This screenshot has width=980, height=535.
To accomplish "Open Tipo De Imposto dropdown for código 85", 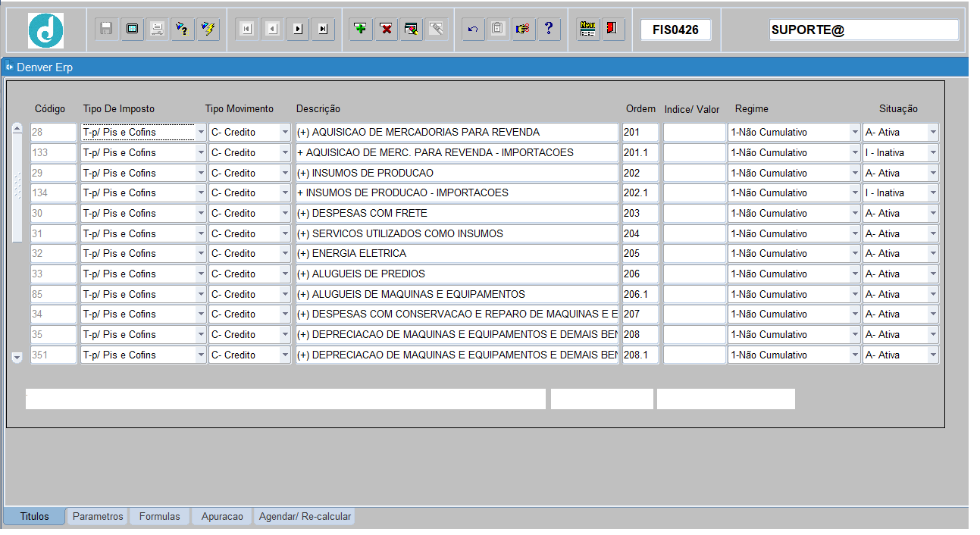I will [x=201, y=294].
